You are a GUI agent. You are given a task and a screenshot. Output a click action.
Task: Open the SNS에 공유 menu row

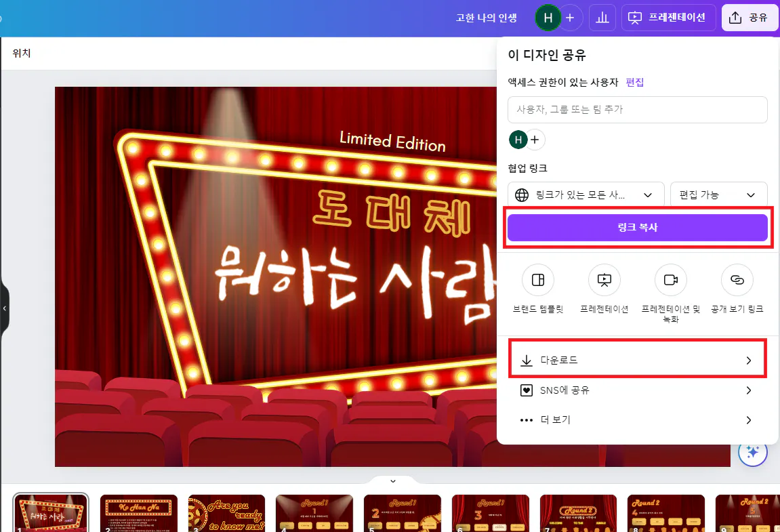click(x=637, y=390)
